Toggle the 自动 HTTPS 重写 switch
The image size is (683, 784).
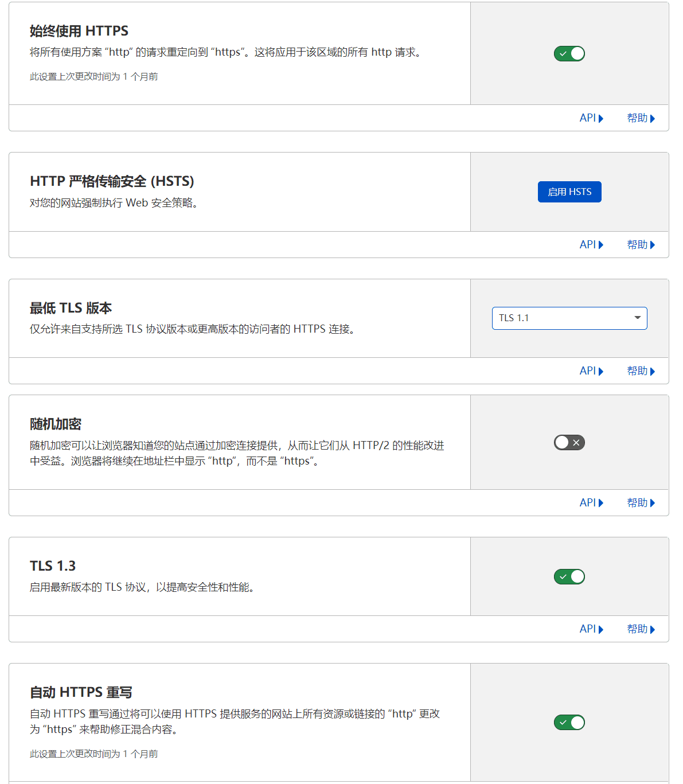pyautogui.click(x=569, y=722)
